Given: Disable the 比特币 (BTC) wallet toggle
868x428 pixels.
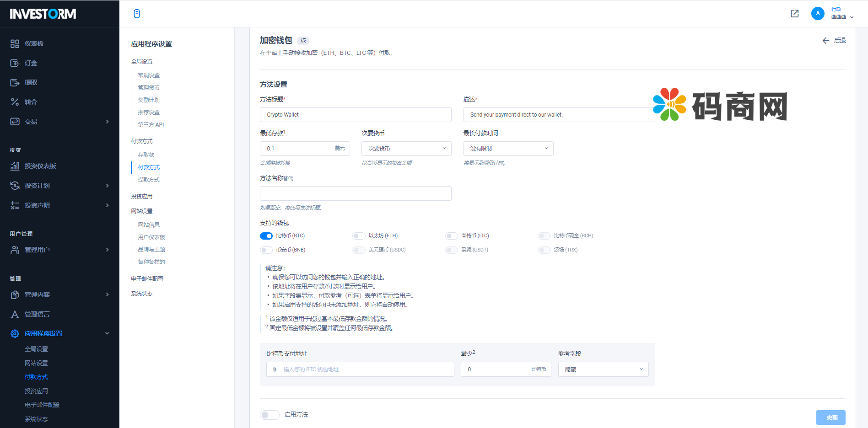Looking at the screenshot, I should (266, 235).
